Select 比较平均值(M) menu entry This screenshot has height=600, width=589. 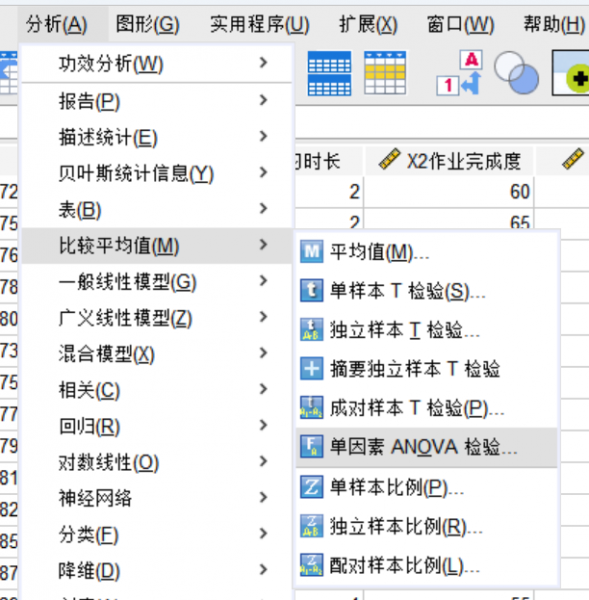157,246
